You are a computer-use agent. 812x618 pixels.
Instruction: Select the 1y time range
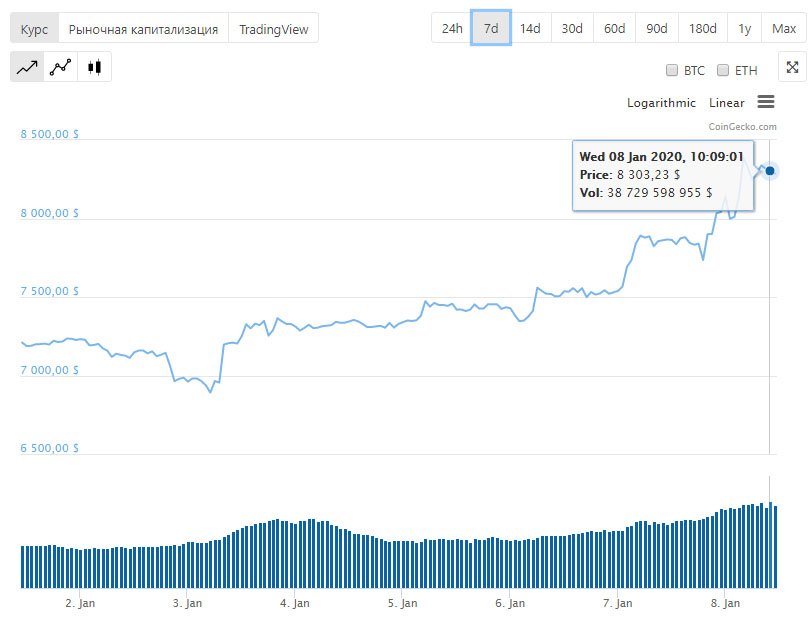pos(744,28)
